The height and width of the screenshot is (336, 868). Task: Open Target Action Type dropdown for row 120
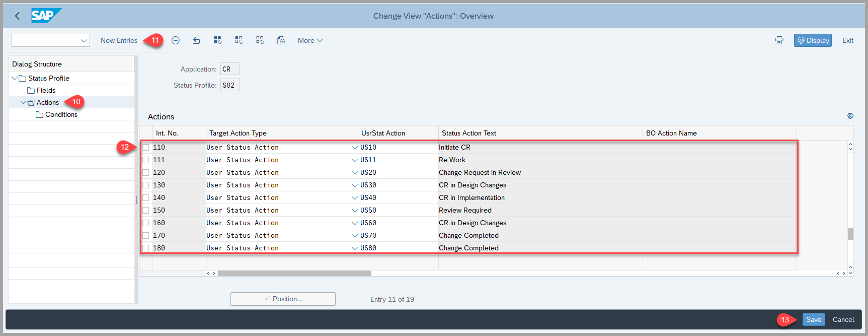[x=355, y=172]
